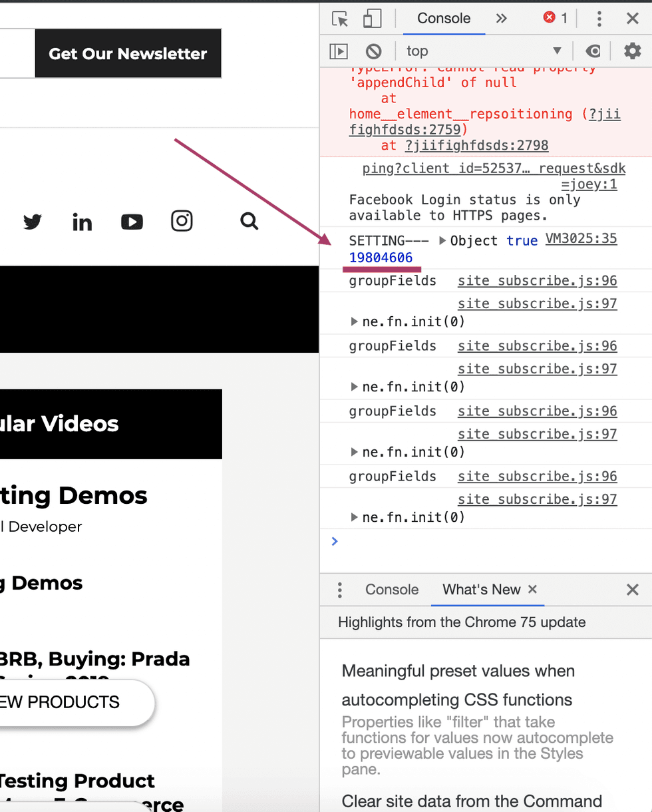Show more DevTools tabs chevron
Viewport: 652px width, 812px height.
point(501,19)
